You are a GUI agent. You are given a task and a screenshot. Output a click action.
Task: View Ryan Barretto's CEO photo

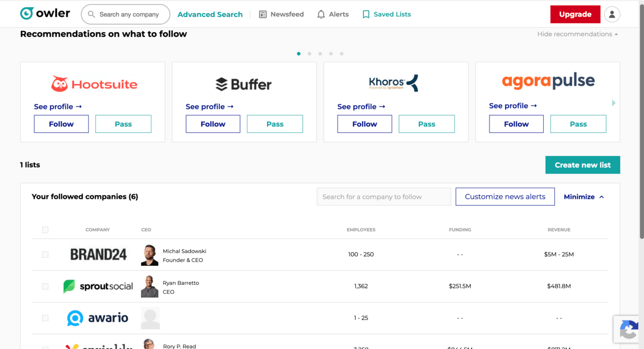[x=150, y=287]
